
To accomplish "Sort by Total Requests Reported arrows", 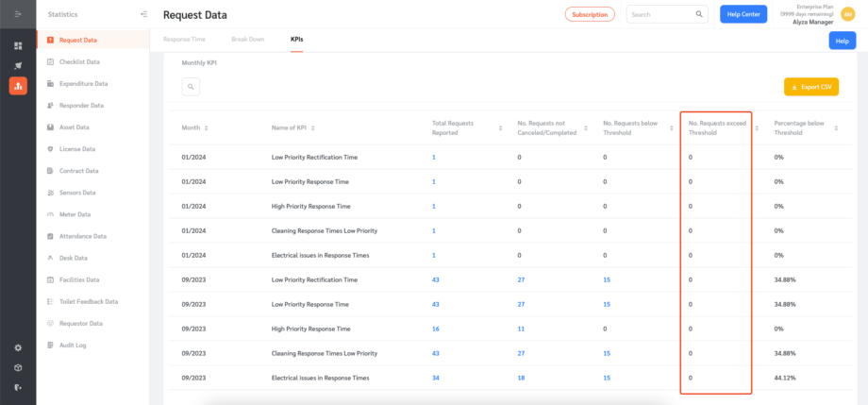I will (x=500, y=128).
